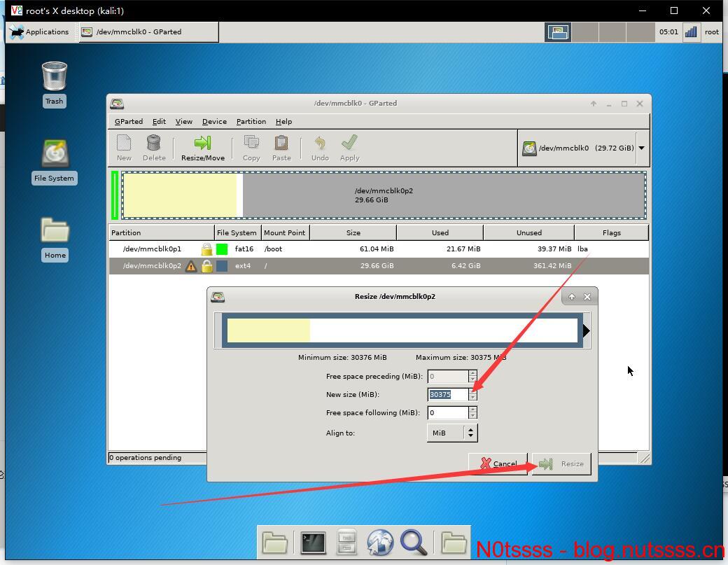Image resolution: width=728 pixels, height=565 pixels.
Task: Click the Paste toolbar icon
Action: point(281,143)
